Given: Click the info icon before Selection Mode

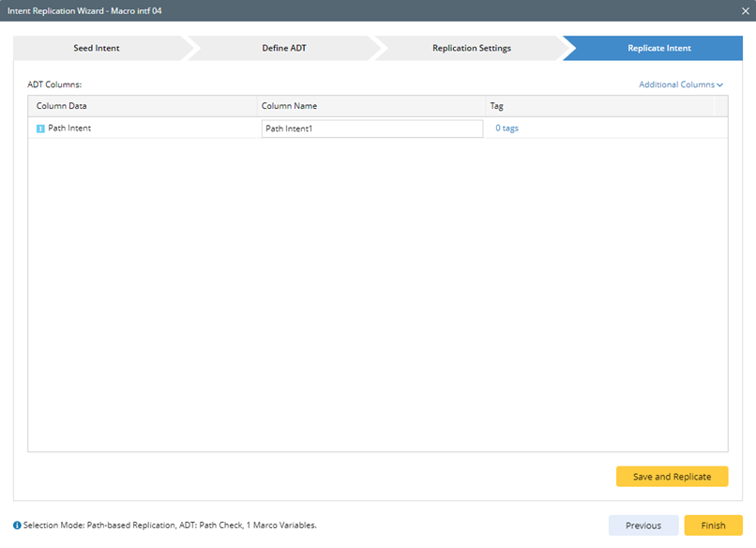Looking at the screenshot, I should pyautogui.click(x=18, y=525).
